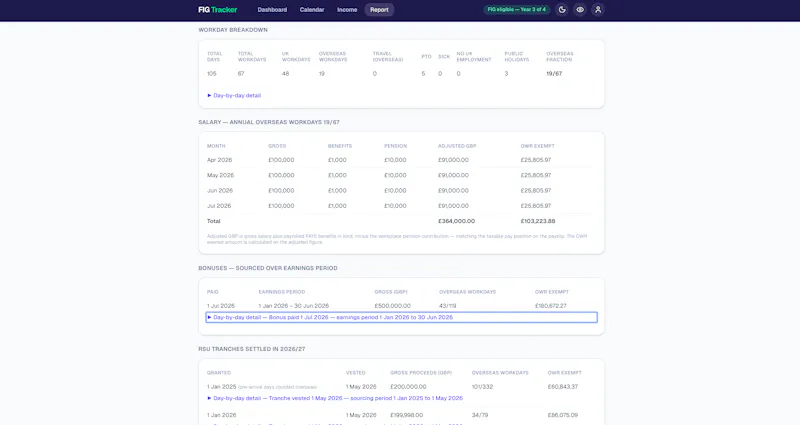The width and height of the screenshot is (800, 425).
Task: Open the Dashboard tab
Action: click(272, 10)
